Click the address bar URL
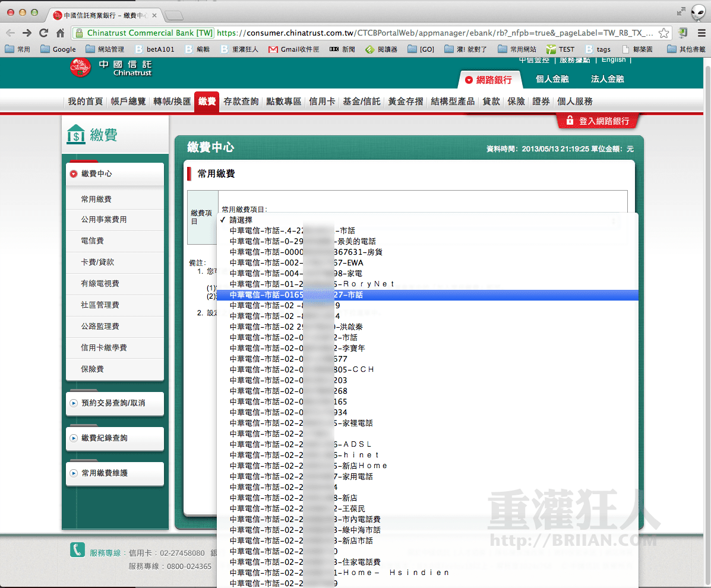711x588 pixels. coord(434,33)
